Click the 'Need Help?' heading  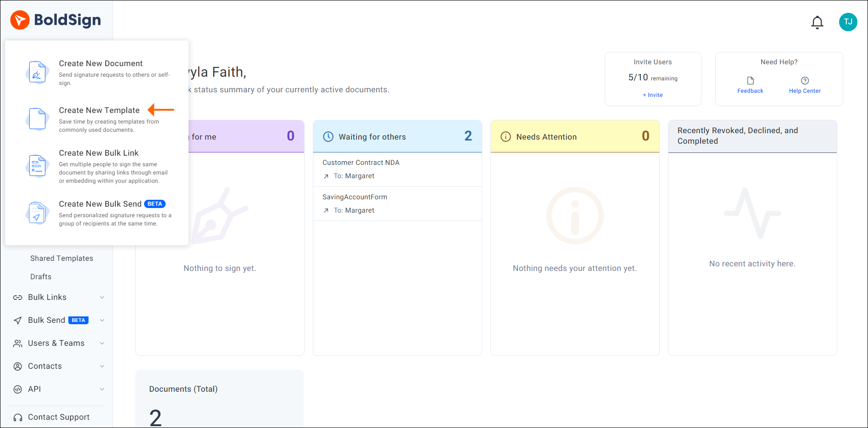coord(779,62)
